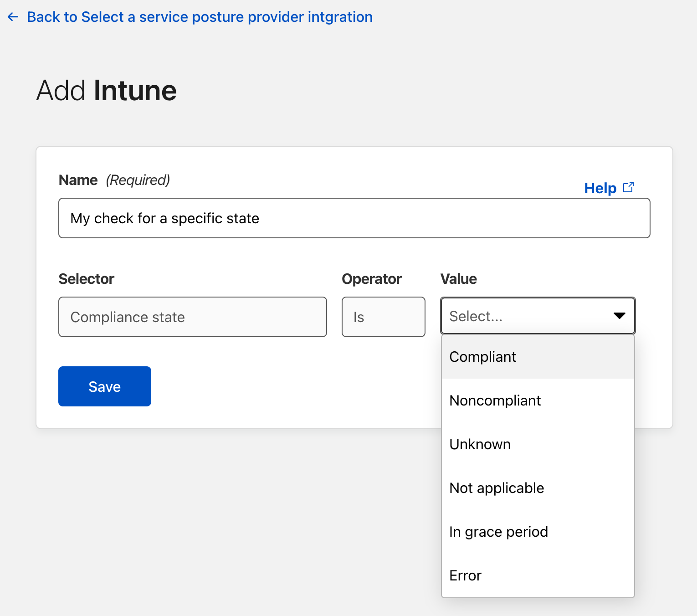Select the Unknown option
Screen dimensions: 697x616
click(x=538, y=444)
